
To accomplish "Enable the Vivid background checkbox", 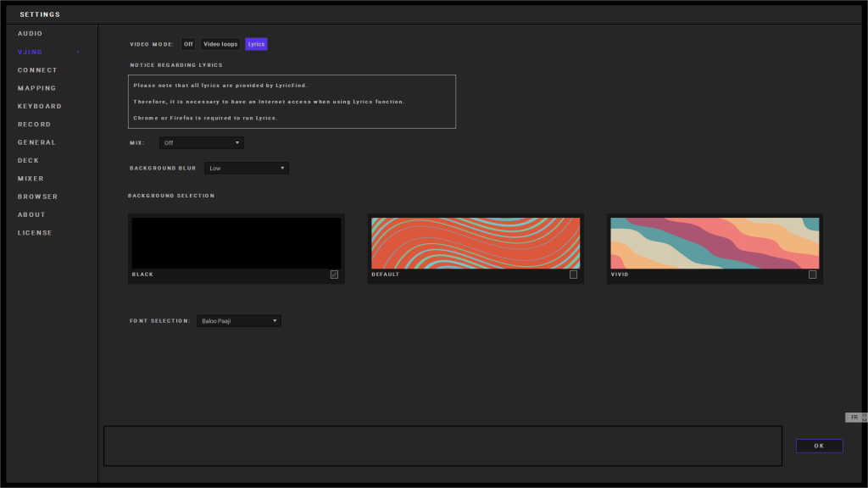I will 813,274.
